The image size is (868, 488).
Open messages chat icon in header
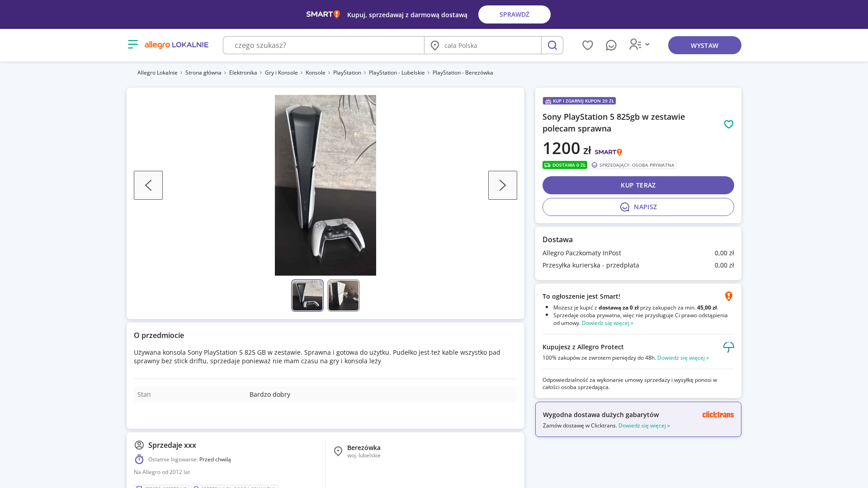[x=611, y=45]
